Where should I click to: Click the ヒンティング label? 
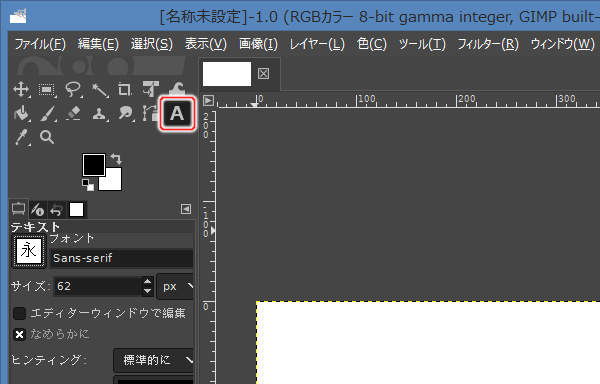pyautogui.click(x=49, y=360)
